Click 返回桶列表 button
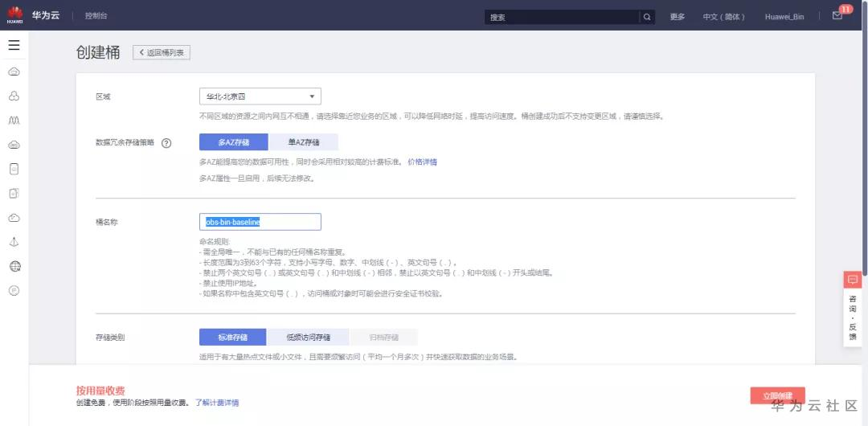 pyautogui.click(x=162, y=52)
